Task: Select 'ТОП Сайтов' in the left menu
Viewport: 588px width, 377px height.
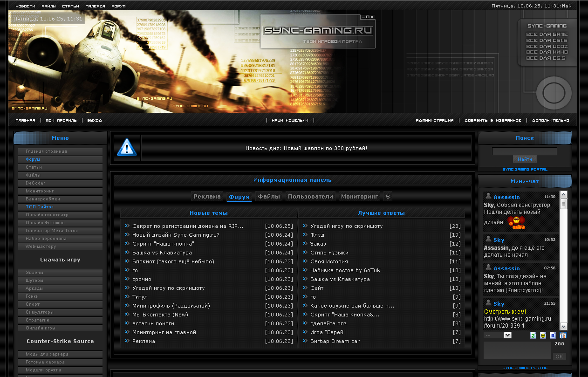Action: (x=40, y=206)
